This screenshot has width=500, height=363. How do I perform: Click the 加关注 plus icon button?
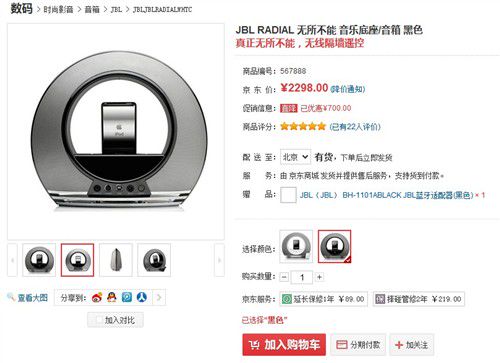tap(412, 345)
